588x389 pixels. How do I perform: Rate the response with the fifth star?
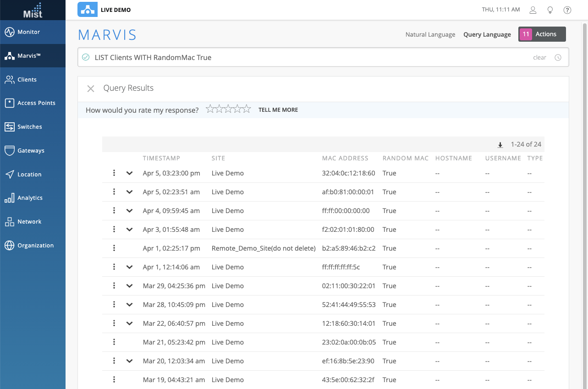click(x=247, y=109)
